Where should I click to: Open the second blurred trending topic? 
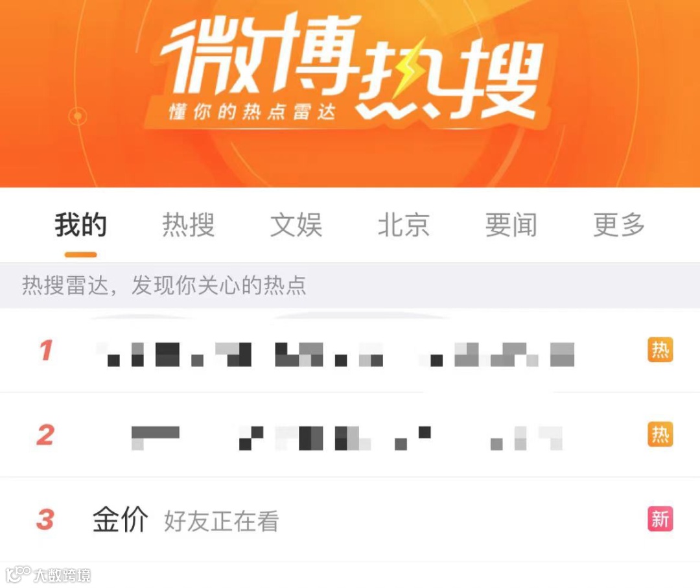coord(346,438)
